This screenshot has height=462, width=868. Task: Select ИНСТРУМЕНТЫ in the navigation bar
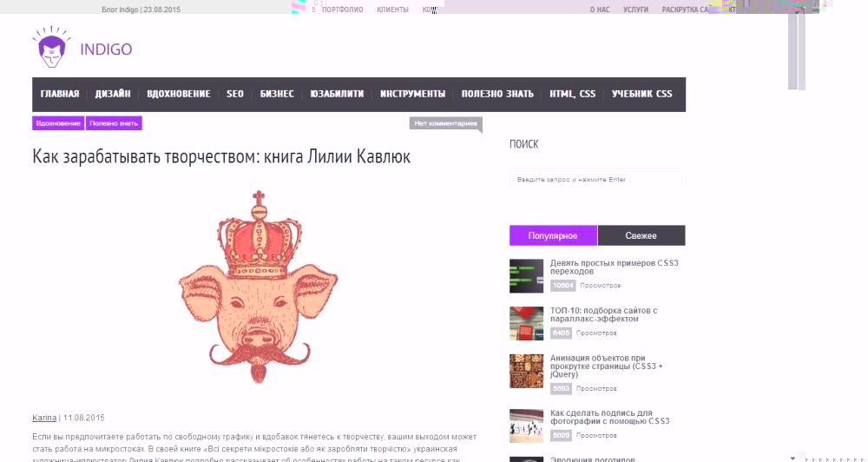click(x=412, y=94)
